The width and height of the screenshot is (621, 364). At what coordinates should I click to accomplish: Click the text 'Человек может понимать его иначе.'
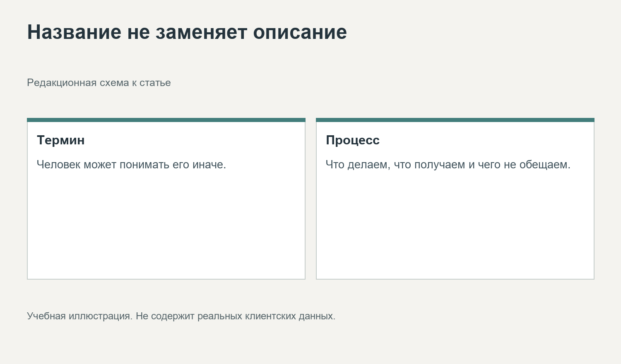[131, 165]
